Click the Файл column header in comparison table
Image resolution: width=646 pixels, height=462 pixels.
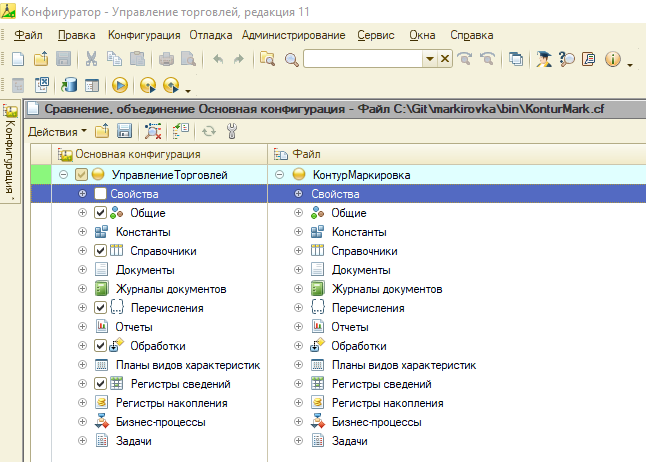click(x=457, y=154)
